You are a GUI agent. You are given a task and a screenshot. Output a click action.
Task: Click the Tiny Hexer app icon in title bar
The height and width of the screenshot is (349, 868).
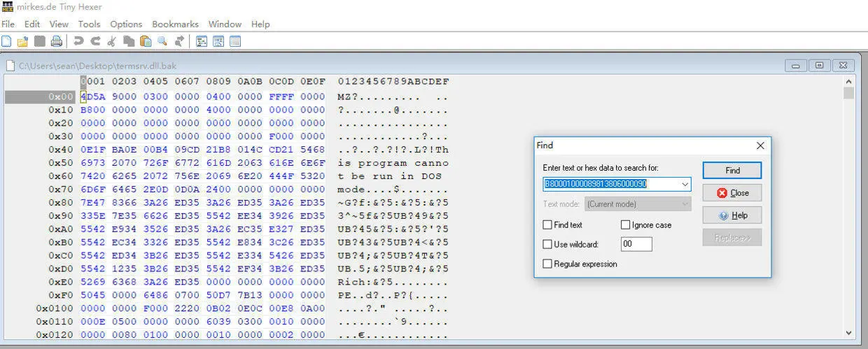[x=8, y=6]
